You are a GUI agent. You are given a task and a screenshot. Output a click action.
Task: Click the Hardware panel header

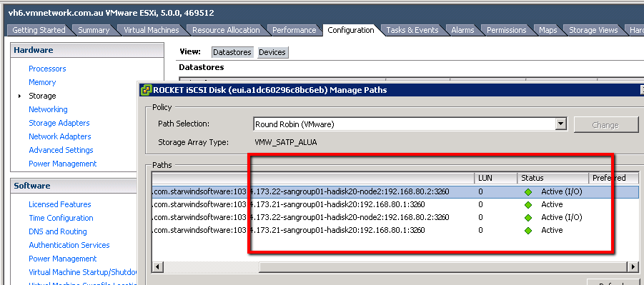[87, 50]
